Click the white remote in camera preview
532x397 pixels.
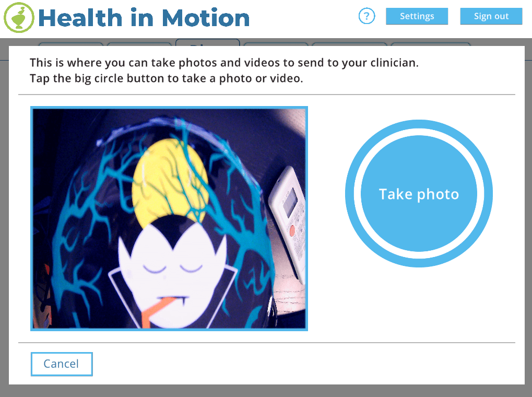(x=287, y=224)
